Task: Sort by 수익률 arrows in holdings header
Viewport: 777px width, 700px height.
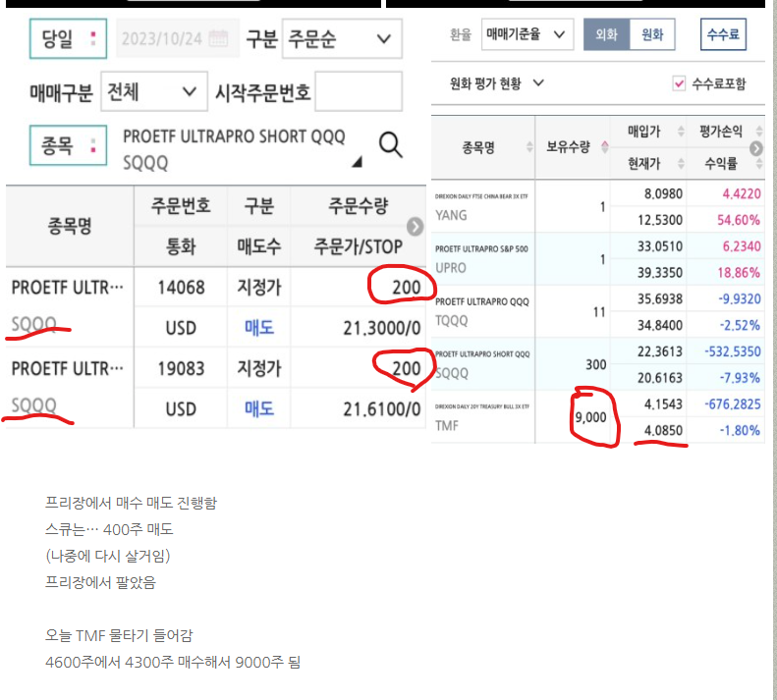Action: coord(759,163)
